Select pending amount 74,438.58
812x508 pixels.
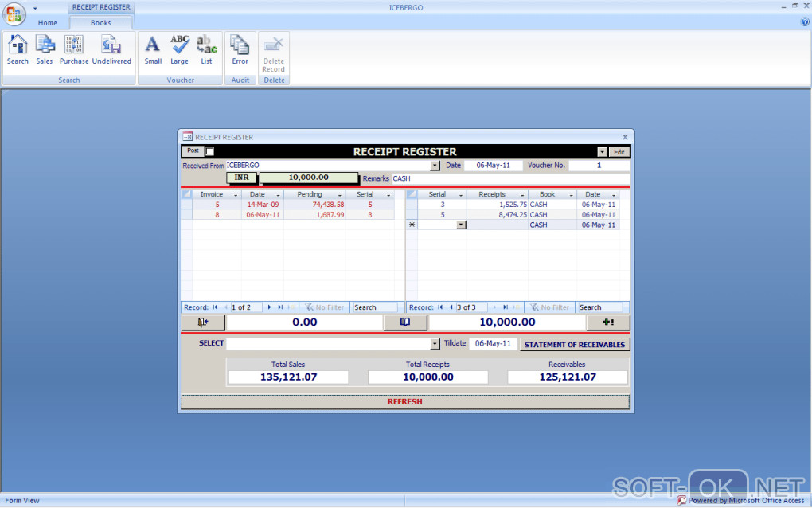pos(315,205)
